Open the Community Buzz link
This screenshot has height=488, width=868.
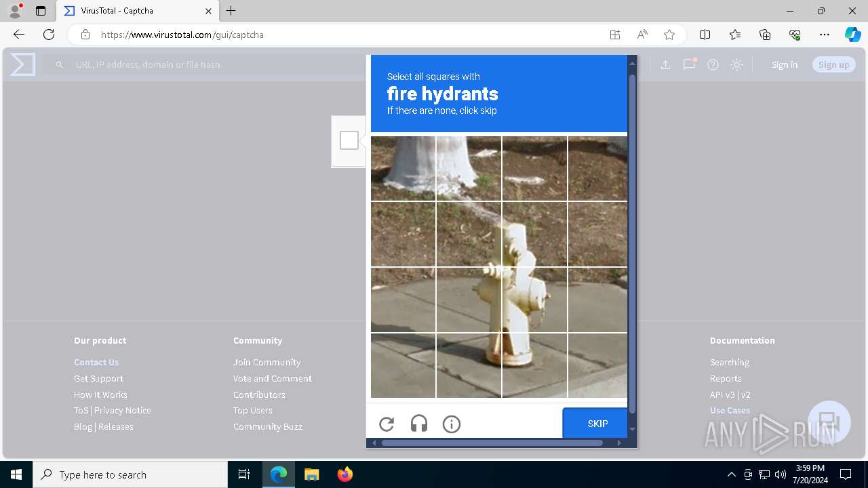(268, 426)
